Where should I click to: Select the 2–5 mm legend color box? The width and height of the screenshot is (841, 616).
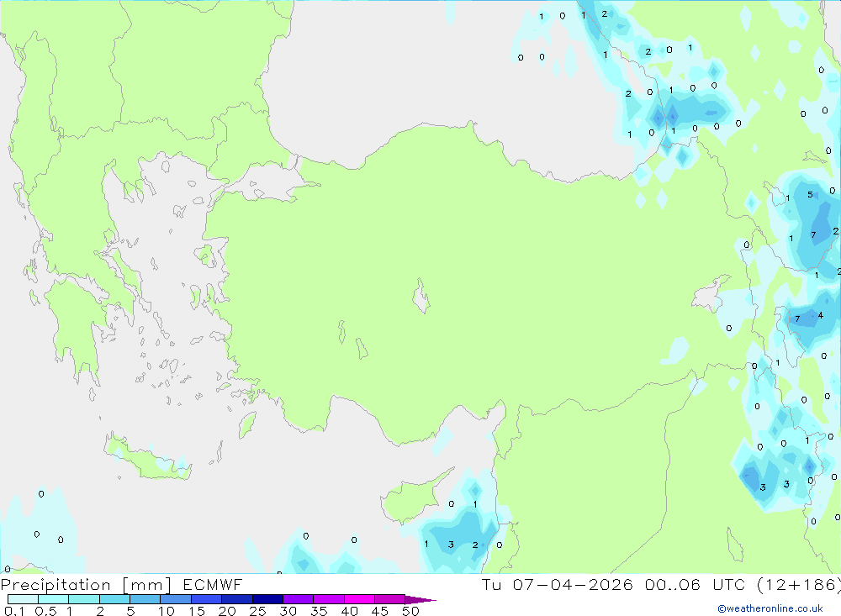114,599
